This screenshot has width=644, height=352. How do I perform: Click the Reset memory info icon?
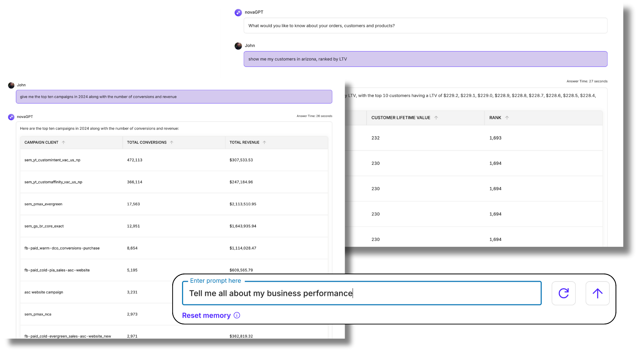tap(237, 315)
